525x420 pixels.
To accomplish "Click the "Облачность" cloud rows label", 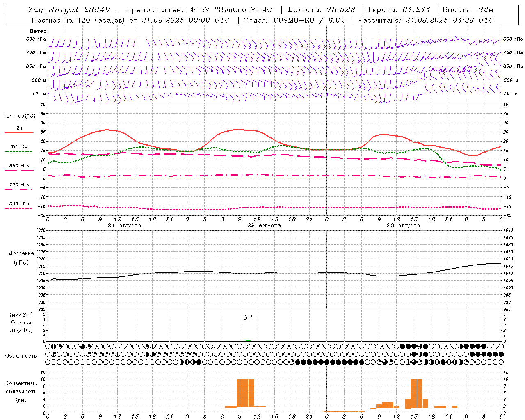I will [x=21, y=356].
